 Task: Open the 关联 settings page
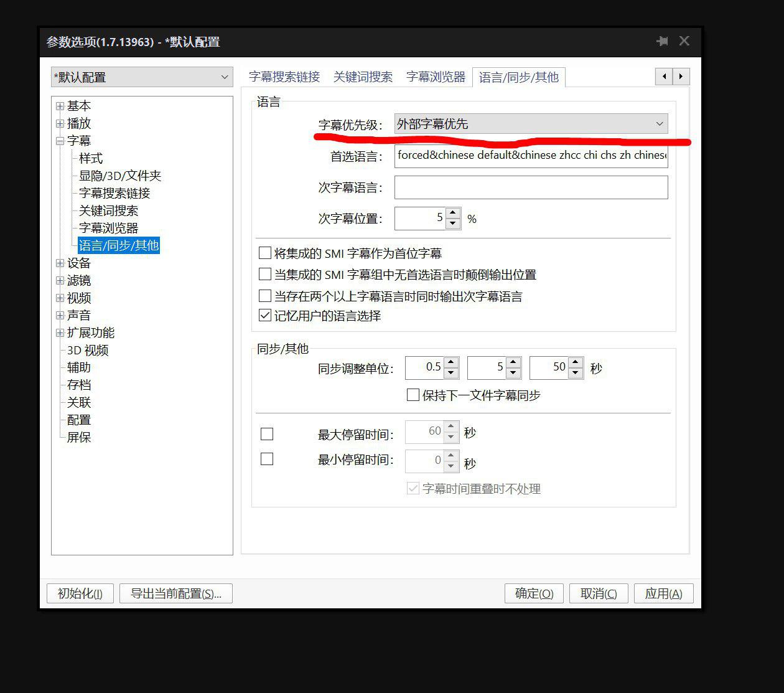point(79,402)
